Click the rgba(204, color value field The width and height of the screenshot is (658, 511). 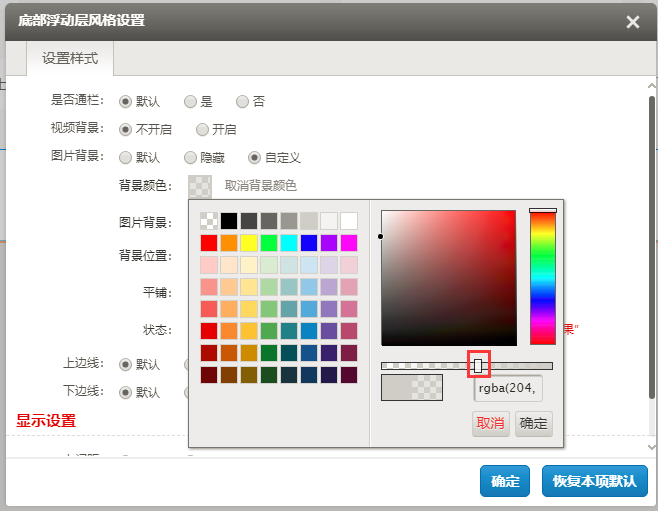click(508, 388)
